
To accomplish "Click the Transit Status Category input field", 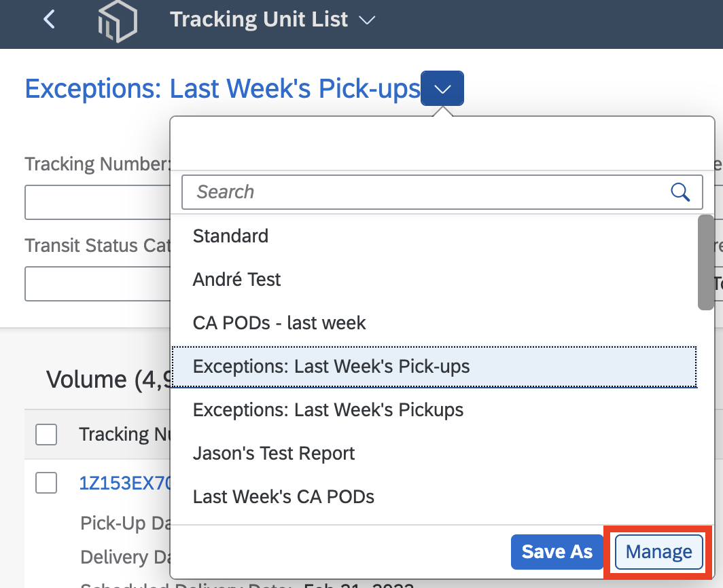I will coord(98,284).
